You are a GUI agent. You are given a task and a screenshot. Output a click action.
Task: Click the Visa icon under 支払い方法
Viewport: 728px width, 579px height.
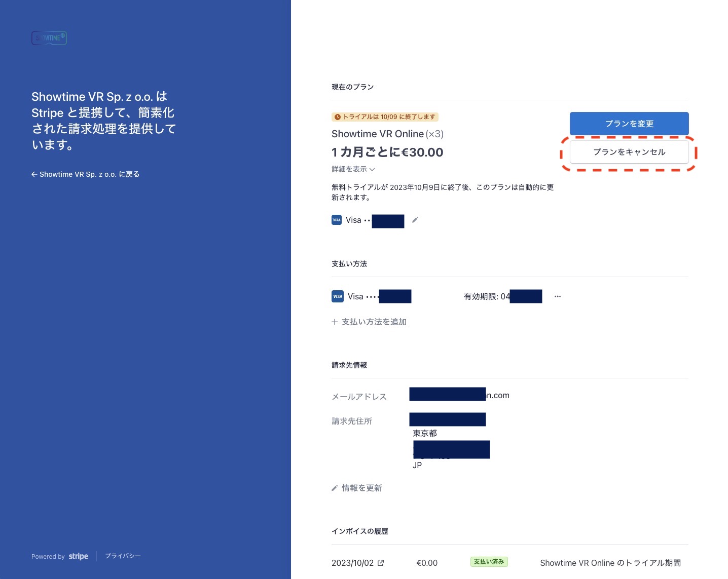tap(338, 296)
